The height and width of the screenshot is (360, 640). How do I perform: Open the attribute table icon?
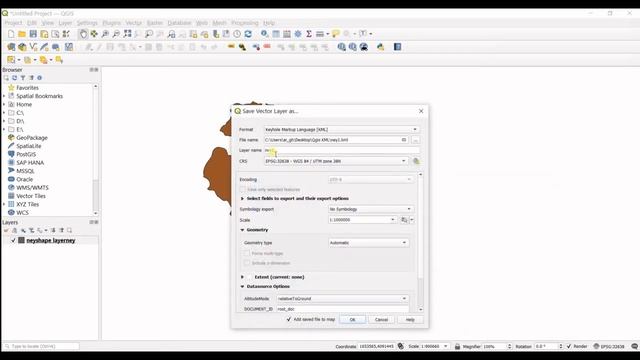(x=276, y=34)
